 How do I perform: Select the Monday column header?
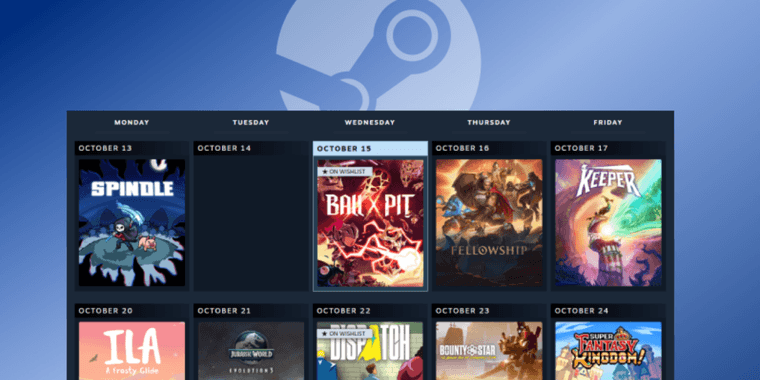(132, 123)
